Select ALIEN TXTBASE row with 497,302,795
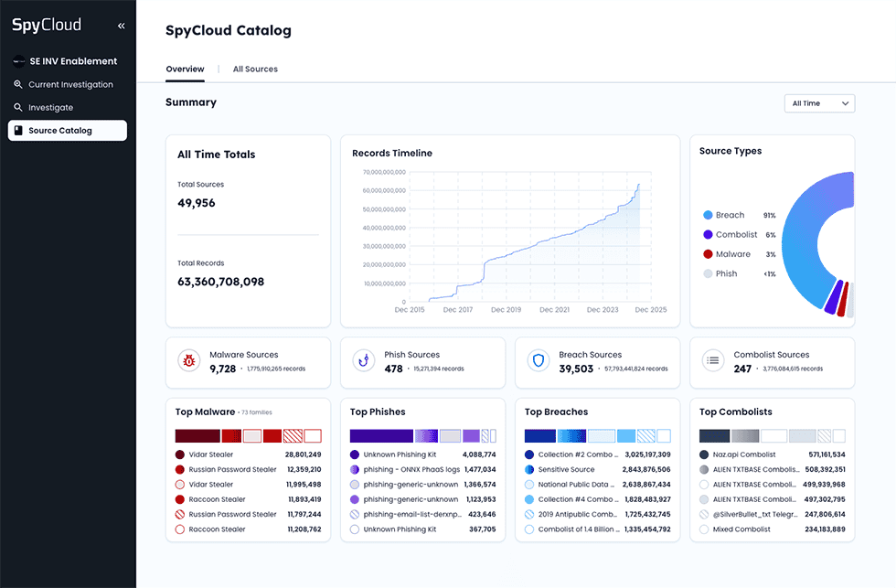Image resolution: width=896 pixels, height=588 pixels. [772, 499]
